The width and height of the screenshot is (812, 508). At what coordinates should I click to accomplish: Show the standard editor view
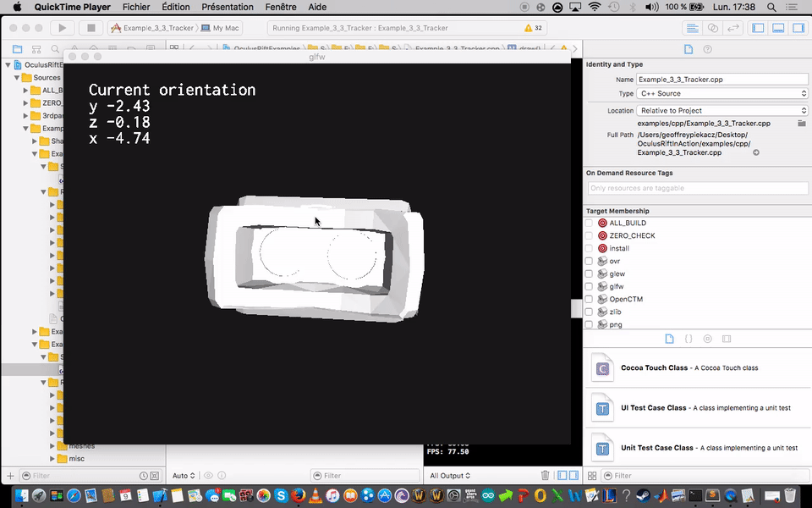(693, 28)
